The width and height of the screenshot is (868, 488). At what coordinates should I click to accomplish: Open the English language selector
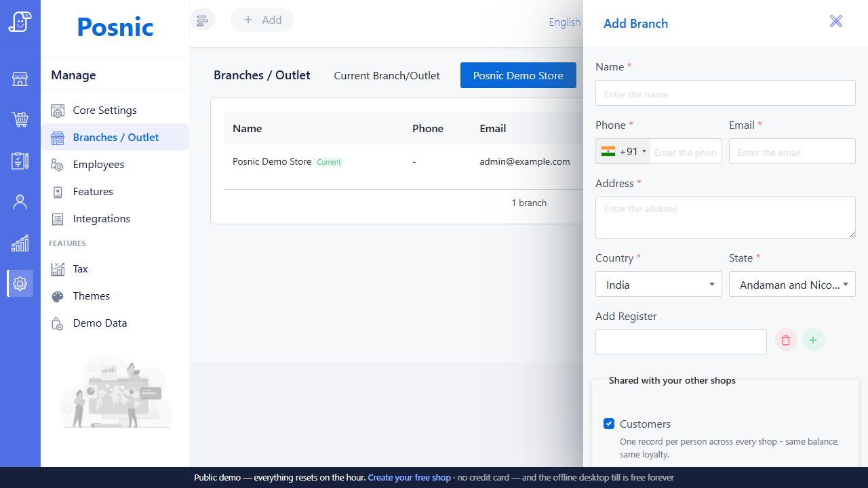(x=564, y=22)
